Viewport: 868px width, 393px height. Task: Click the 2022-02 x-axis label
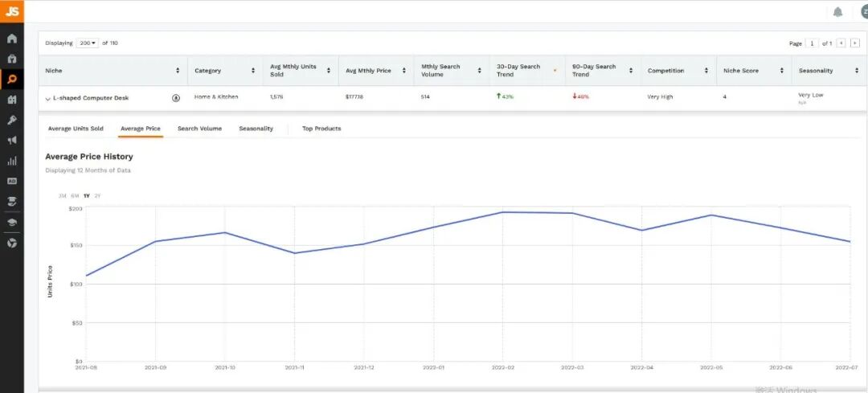[502, 367]
